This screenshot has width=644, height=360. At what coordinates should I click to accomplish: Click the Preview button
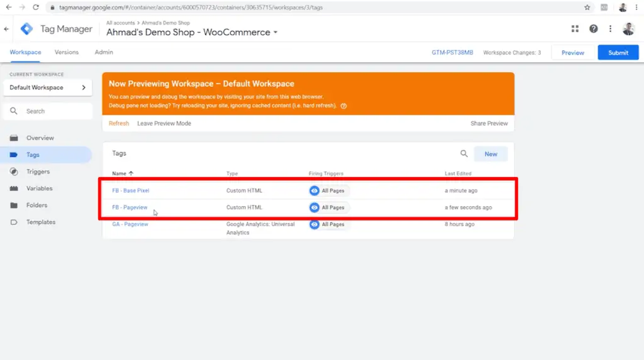point(573,53)
